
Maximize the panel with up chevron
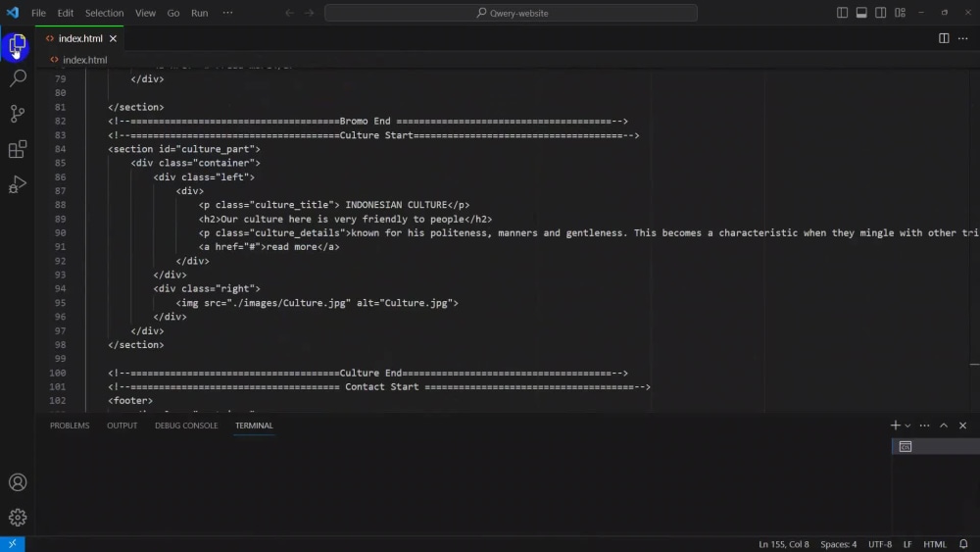click(944, 426)
